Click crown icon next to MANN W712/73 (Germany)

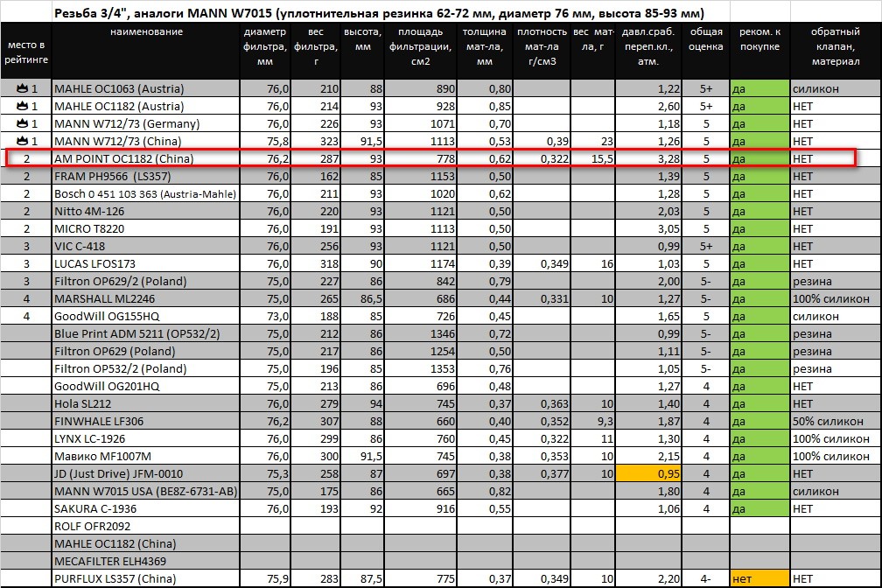22,123
